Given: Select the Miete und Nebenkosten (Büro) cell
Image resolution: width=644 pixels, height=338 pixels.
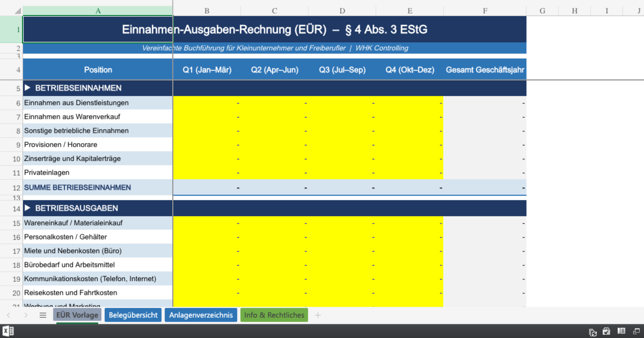Looking at the screenshot, I should 98,251.
